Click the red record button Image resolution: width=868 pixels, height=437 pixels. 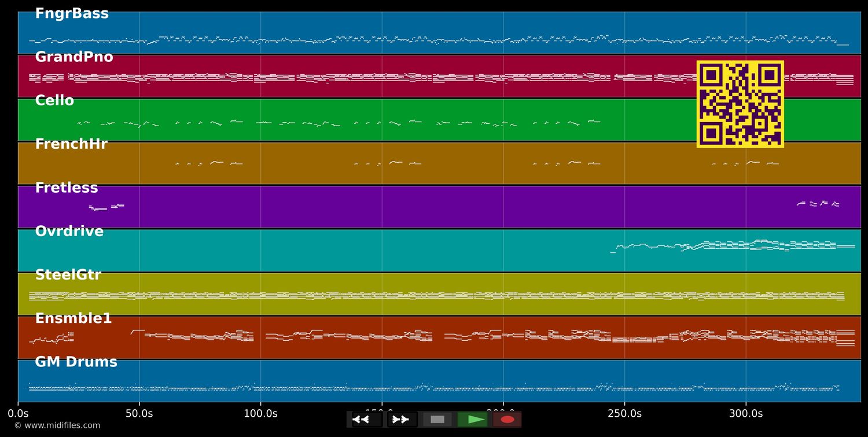[x=507, y=420]
